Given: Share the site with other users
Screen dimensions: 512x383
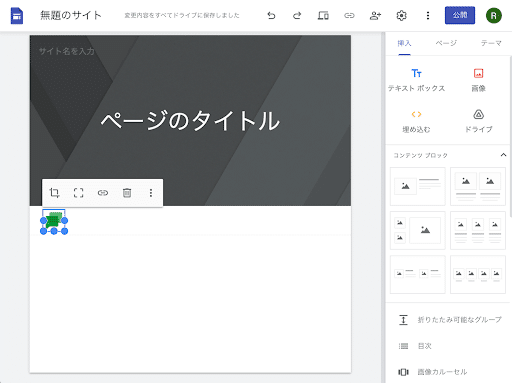Looking at the screenshot, I should pyautogui.click(x=375, y=15).
